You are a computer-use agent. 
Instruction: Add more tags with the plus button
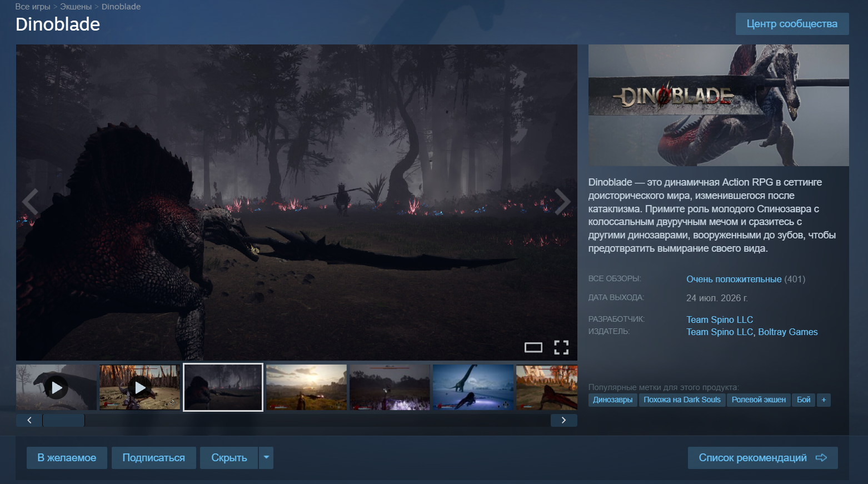pyautogui.click(x=824, y=400)
